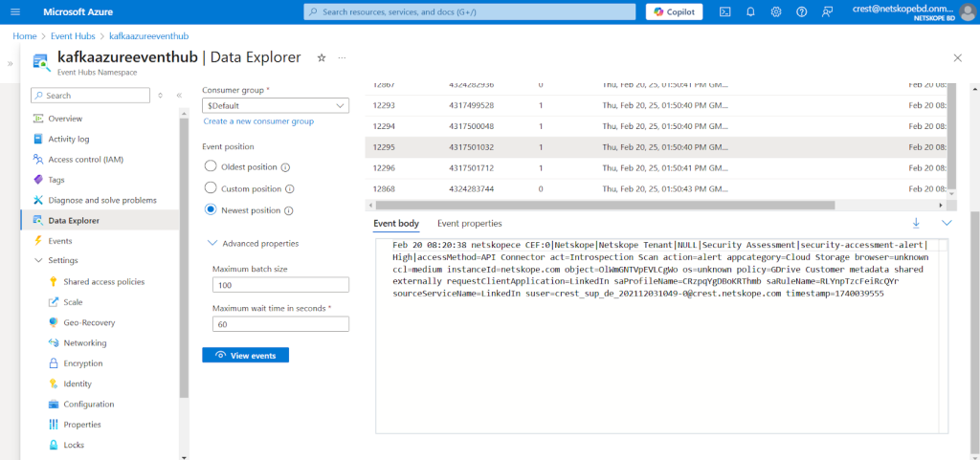Open the help question mark icon
This screenshot has width=980, height=460.
pos(802,11)
